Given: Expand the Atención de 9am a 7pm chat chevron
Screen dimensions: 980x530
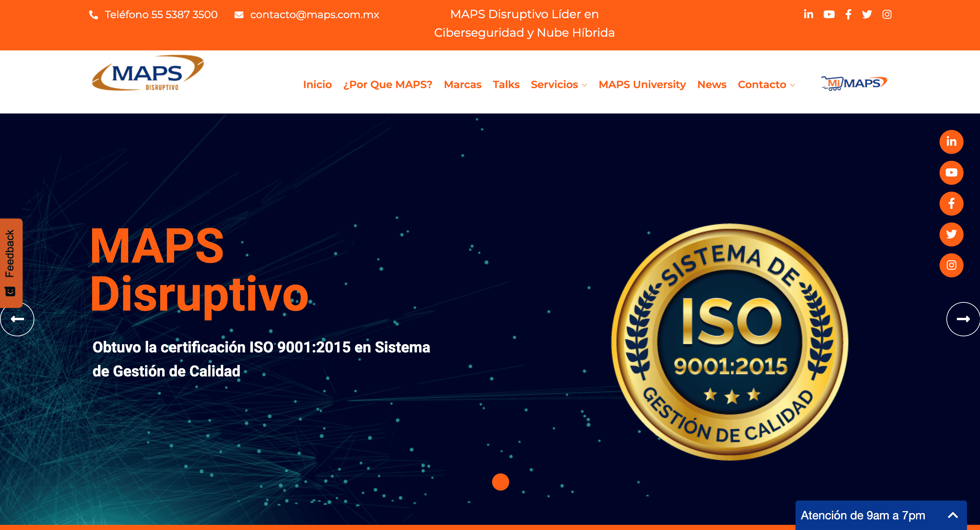Looking at the screenshot, I should (x=953, y=515).
